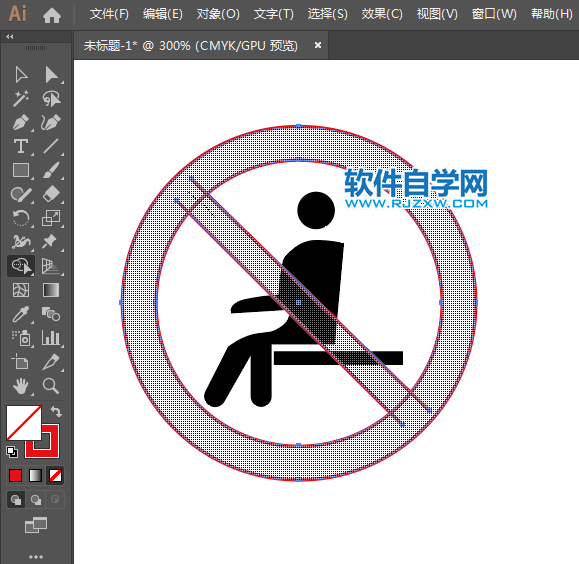Activate the Artboard tool
This screenshot has height=564, width=579.
click(20, 362)
